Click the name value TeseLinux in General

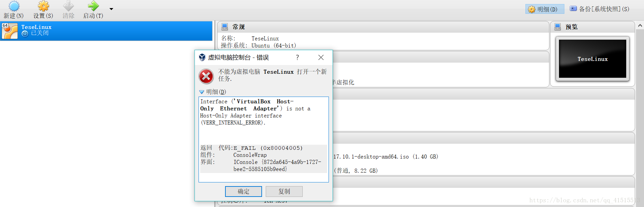tap(265, 38)
